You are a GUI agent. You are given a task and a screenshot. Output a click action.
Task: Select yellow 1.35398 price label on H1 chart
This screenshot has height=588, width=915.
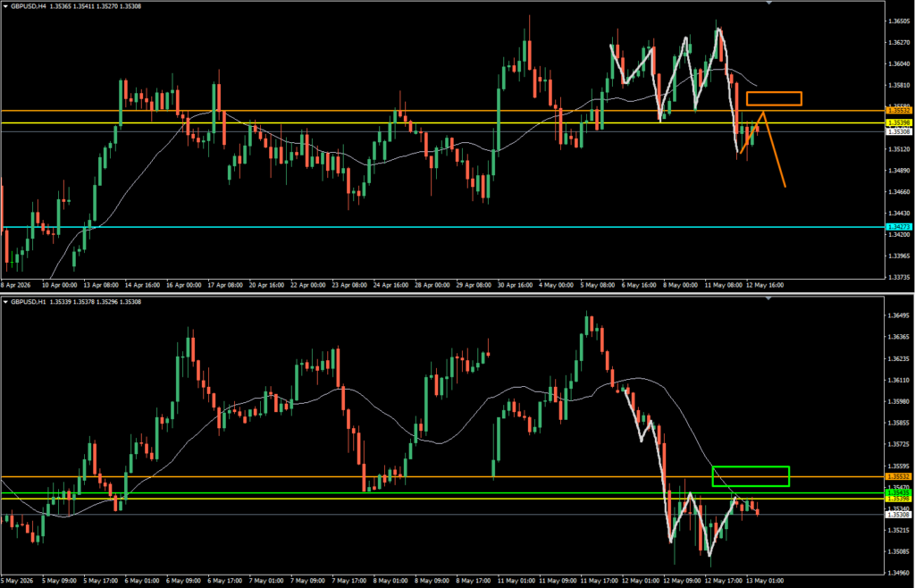pyautogui.click(x=899, y=499)
